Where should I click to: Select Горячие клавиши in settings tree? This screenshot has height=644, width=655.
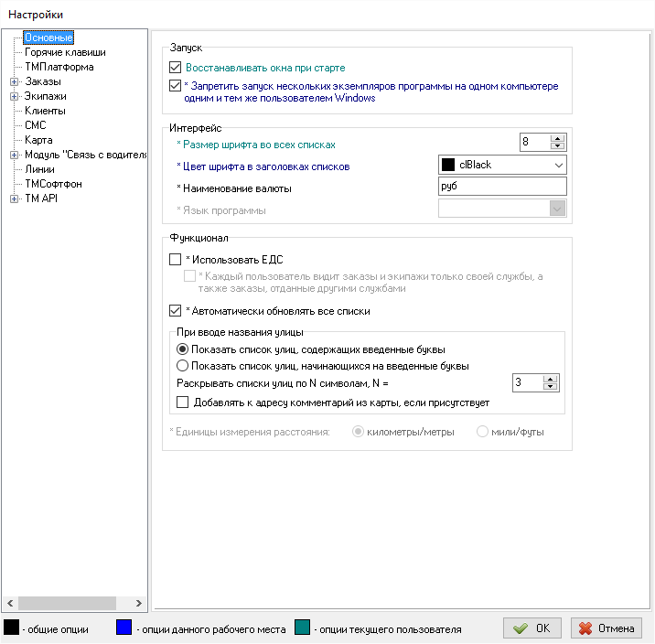point(64,52)
